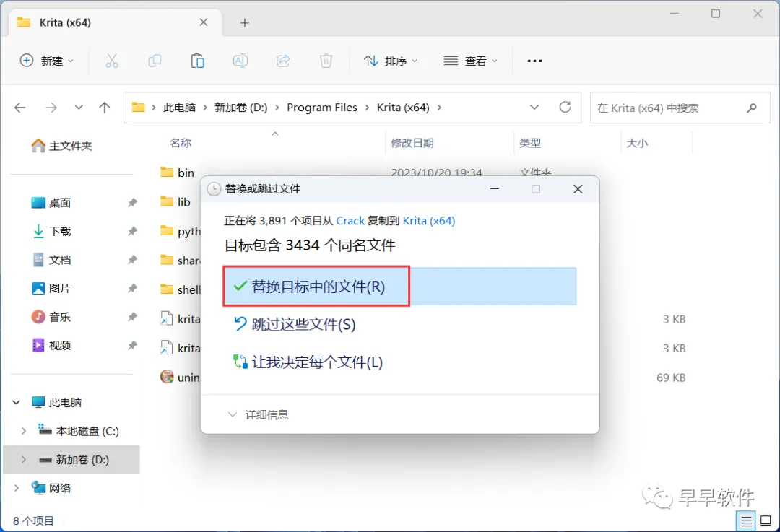Screen dimensions: 780x532
Task: Click chevron after Krita (x64) in breadcrumb
Action: [439, 108]
